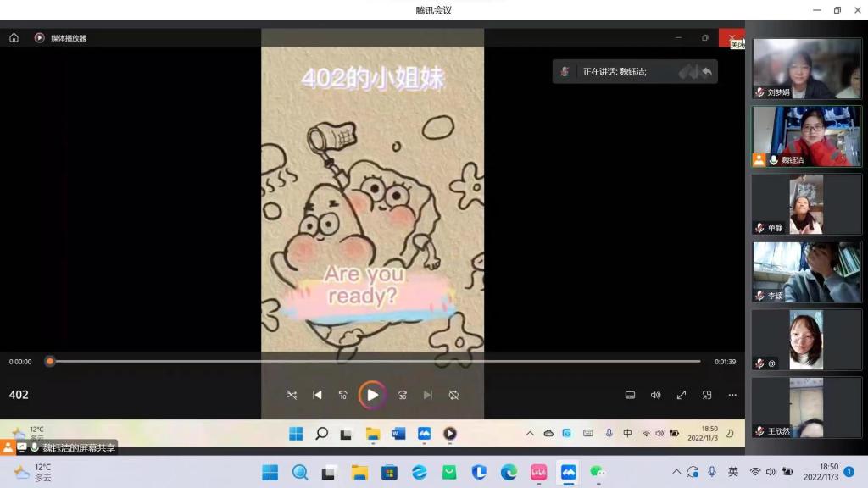Go to media player home

14,38
